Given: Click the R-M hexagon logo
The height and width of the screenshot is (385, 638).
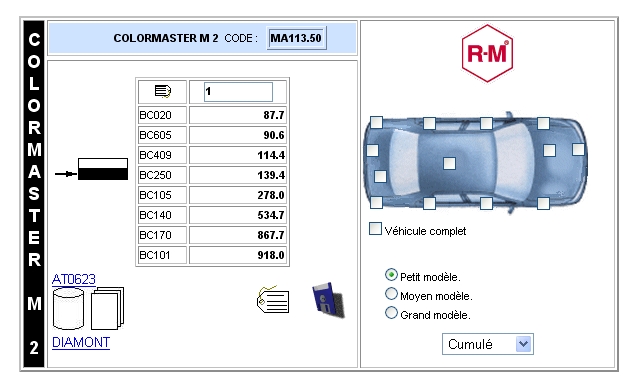Looking at the screenshot, I should coord(487,53).
